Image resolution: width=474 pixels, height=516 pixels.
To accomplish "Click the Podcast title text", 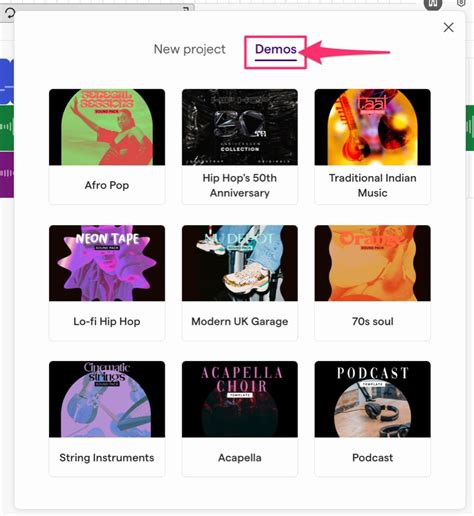I will 372,458.
